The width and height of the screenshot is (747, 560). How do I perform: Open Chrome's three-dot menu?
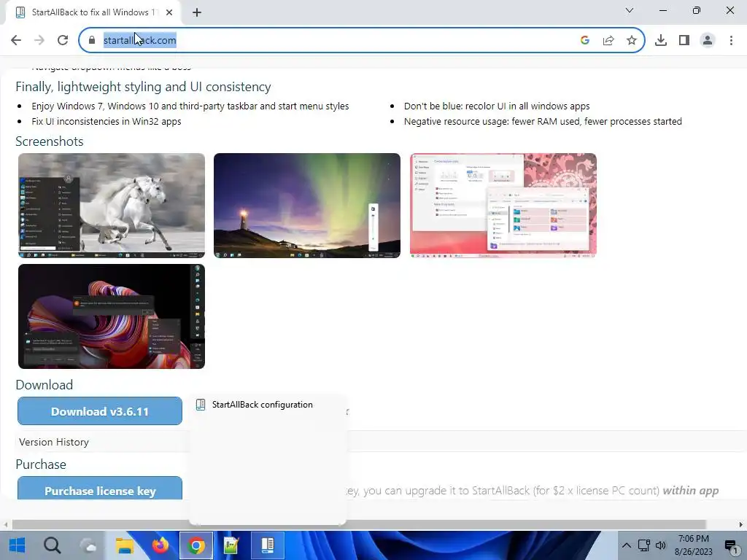731,40
